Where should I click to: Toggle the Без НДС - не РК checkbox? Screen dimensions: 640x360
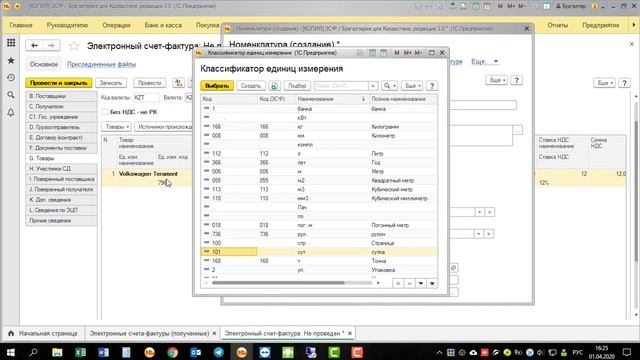(104, 112)
